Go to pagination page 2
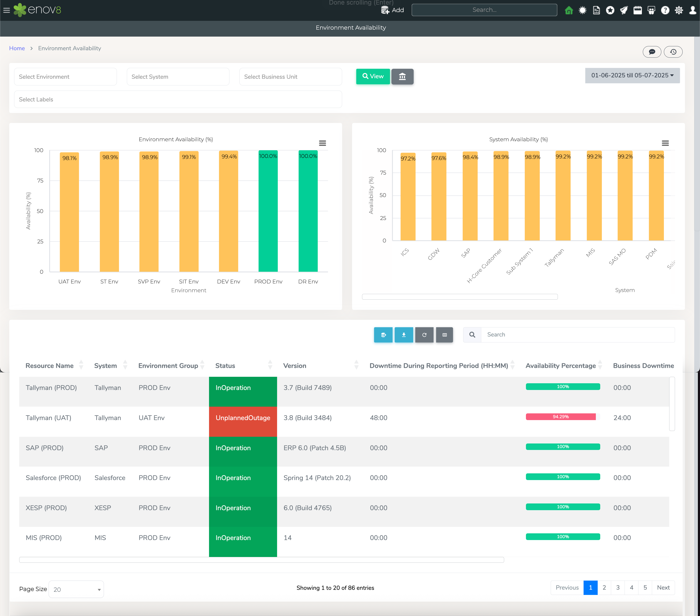 click(604, 588)
